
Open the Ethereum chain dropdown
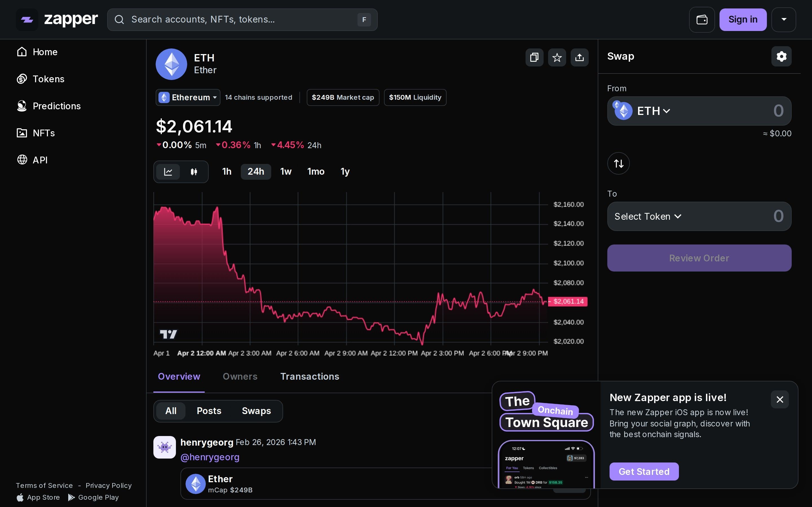(x=187, y=97)
